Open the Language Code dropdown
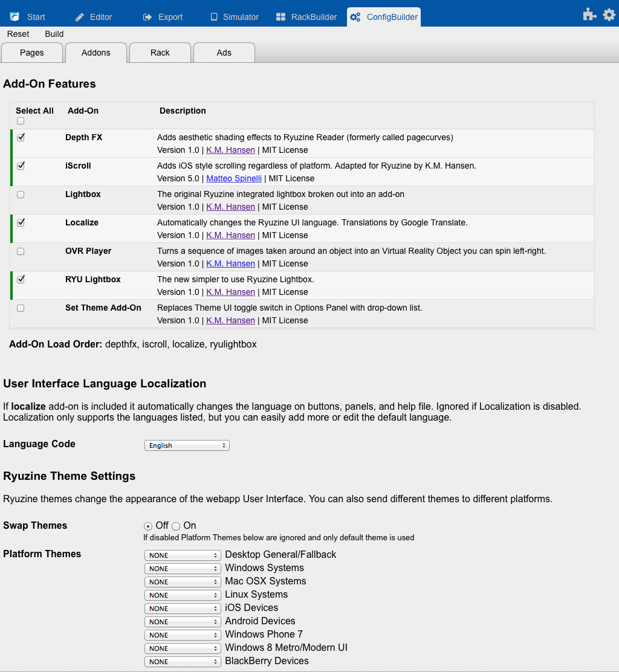619x672 pixels. (x=187, y=445)
